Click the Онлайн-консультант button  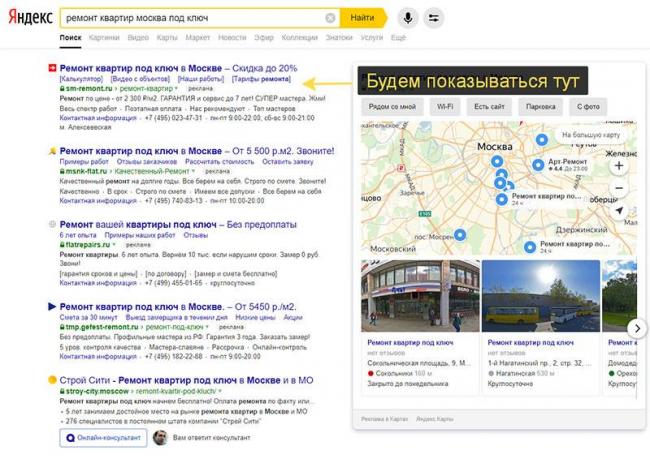tap(103, 437)
